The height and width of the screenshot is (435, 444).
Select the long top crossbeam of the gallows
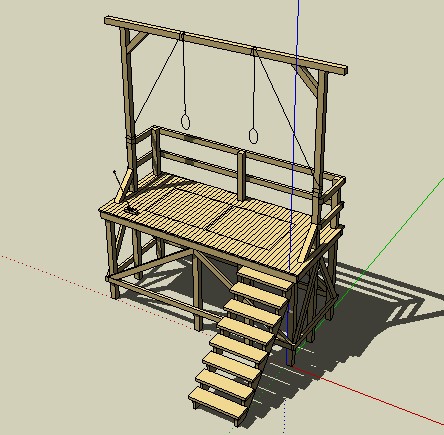(226, 45)
